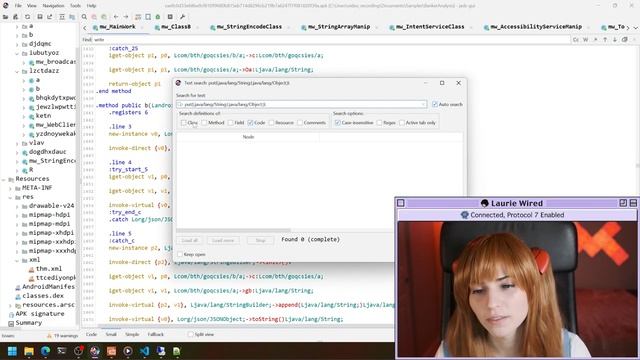Switch to the Fallback view tab
Image resolution: width=640 pixels, height=360 pixels.
pyautogui.click(x=156, y=334)
